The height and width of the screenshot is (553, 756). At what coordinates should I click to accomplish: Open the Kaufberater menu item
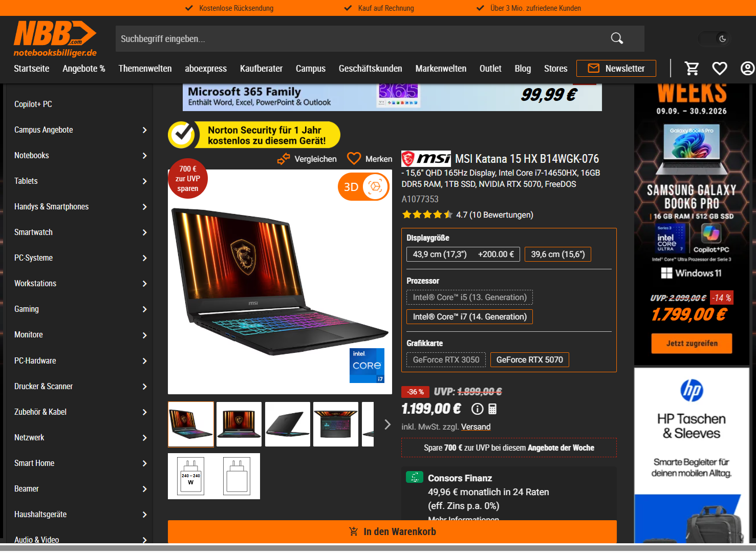261,69
